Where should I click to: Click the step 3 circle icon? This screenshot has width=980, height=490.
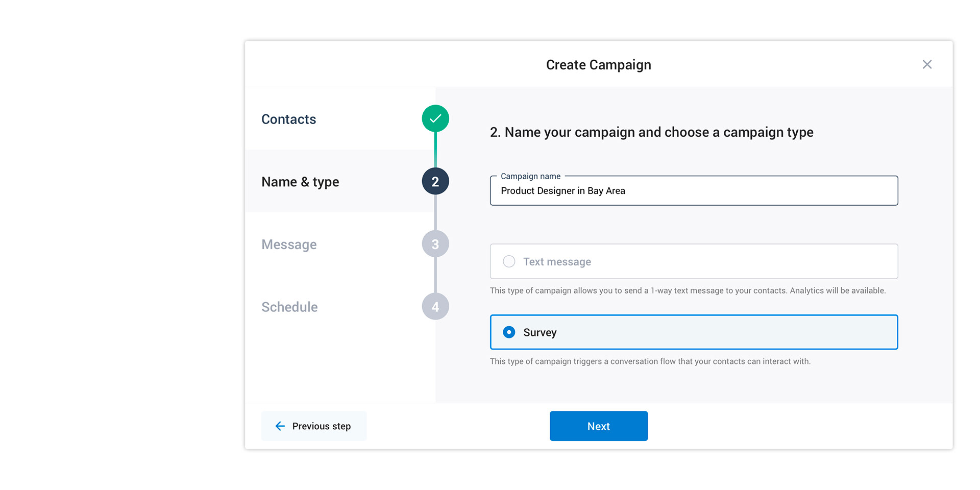click(435, 244)
